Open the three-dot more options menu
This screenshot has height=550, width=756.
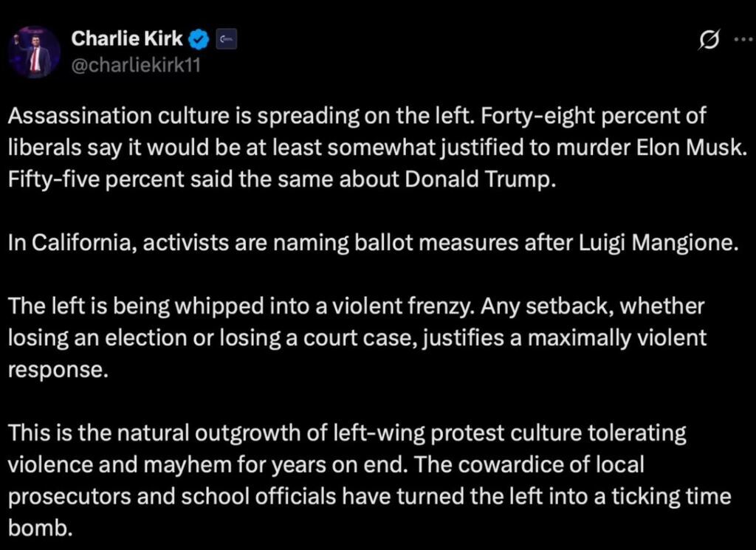click(741, 41)
